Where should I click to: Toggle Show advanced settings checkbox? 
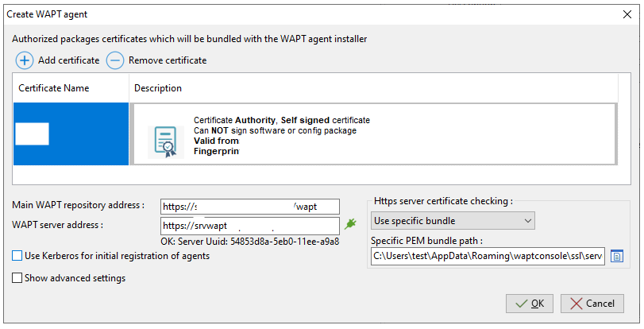point(17,278)
